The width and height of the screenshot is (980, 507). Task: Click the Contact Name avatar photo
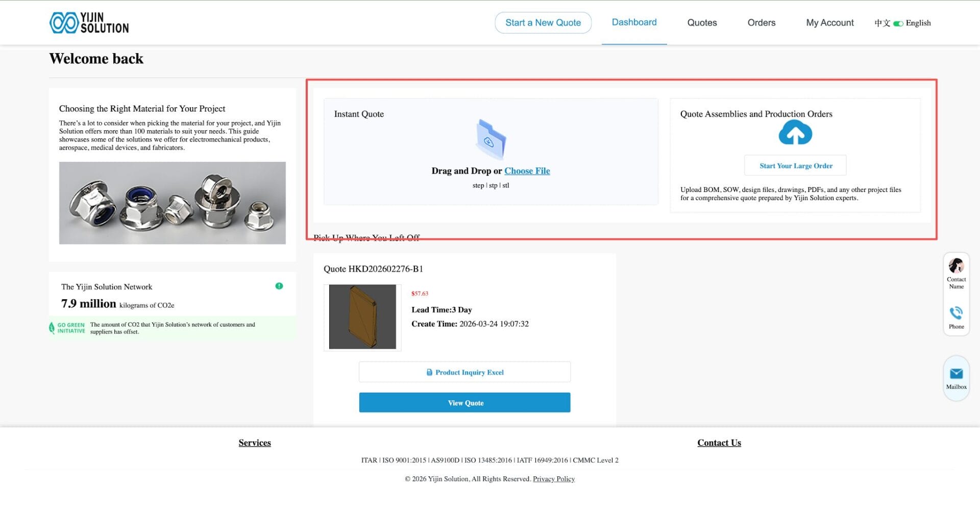coord(956,266)
